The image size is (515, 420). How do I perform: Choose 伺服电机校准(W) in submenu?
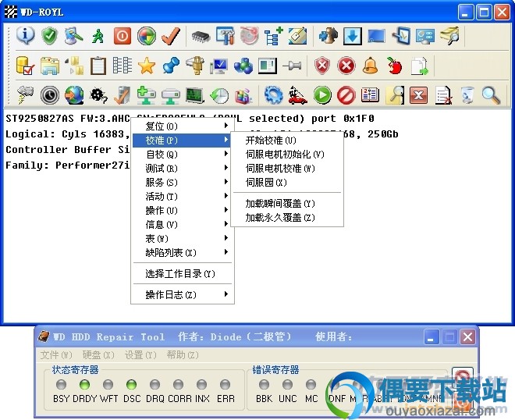[287, 169]
